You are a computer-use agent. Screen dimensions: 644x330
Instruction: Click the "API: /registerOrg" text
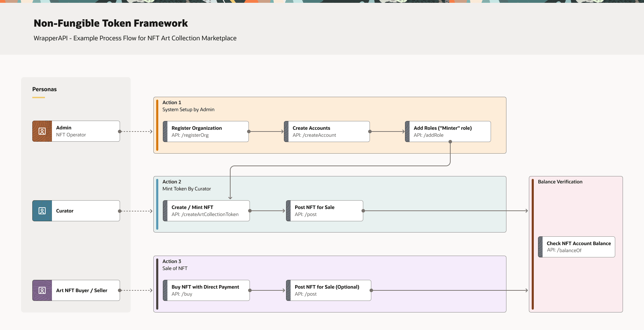click(x=190, y=135)
